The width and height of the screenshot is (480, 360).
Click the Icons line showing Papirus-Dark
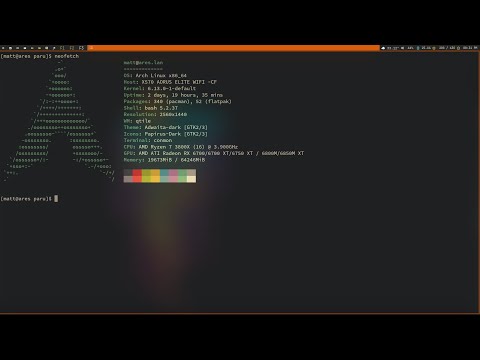click(x=166, y=134)
